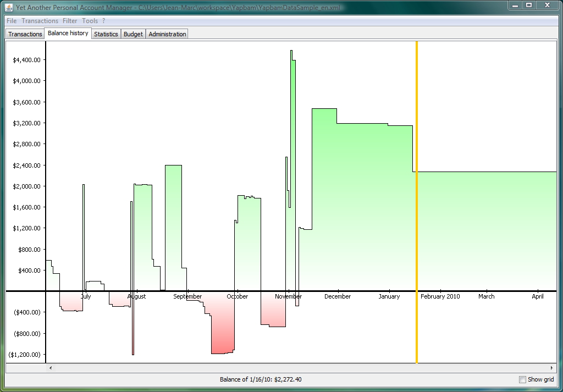Open the Budget tab

[x=133, y=34]
